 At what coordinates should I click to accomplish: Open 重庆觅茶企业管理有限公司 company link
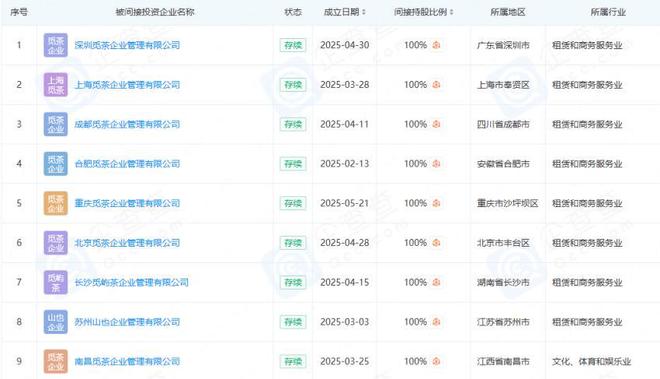tap(127, 203)
